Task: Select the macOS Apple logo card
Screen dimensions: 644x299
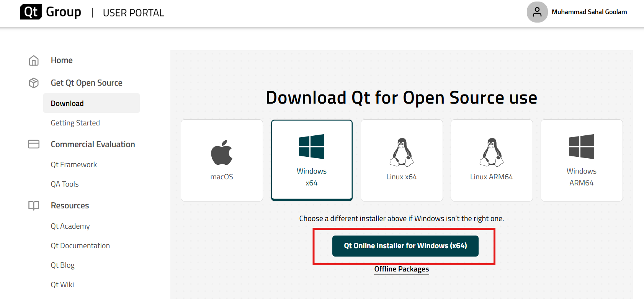Action: pos(222,160)
